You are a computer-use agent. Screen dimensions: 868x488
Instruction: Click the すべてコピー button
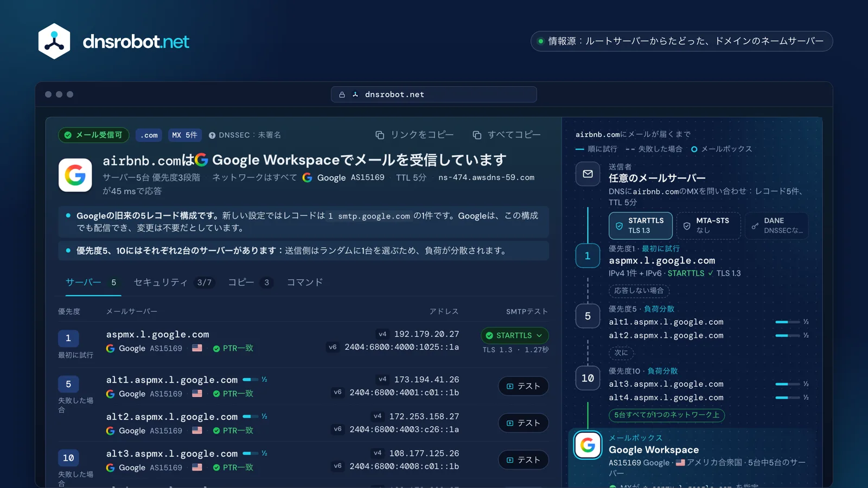(507, 135)
